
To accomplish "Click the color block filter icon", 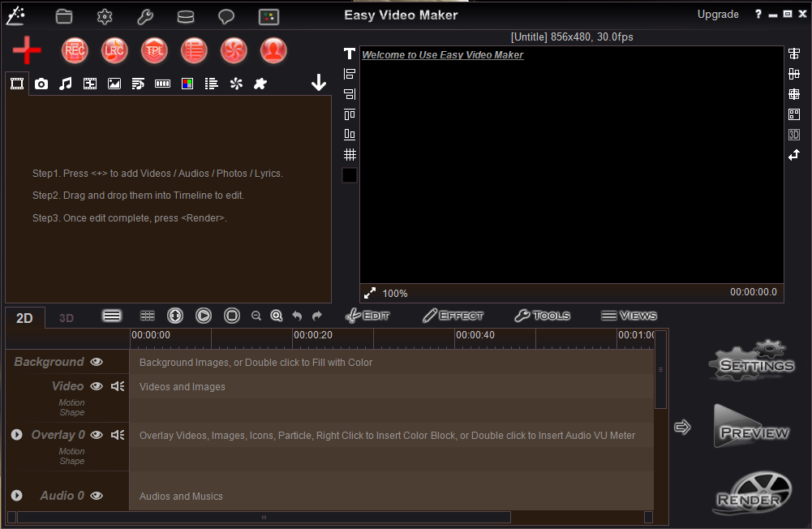I will (x=187, y=84).
